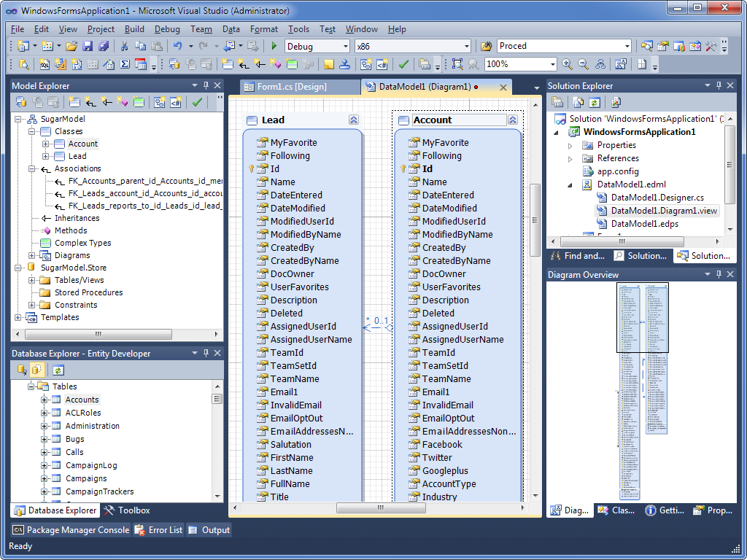Select the Campaigns table in Database Explorer
Screen dimensions: 747x560
click(x=86, y=478)
